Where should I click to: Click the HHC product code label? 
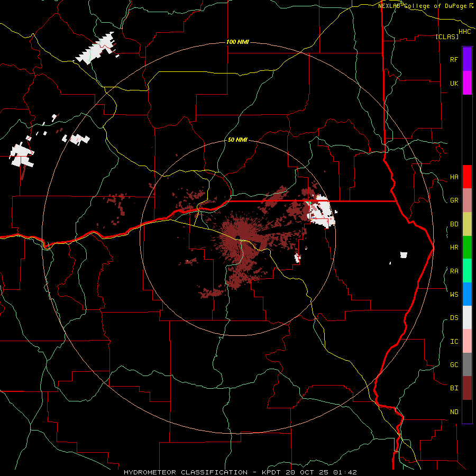[464, 32]
